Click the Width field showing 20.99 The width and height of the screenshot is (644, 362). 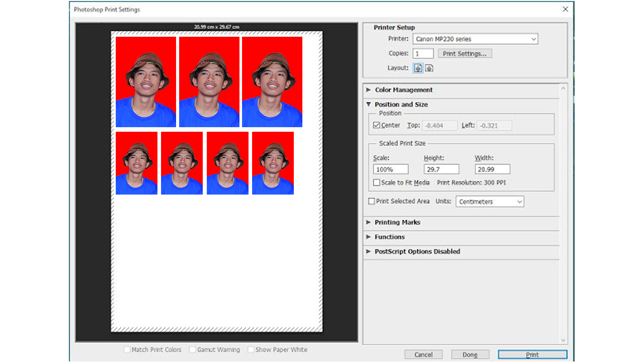click(x=493, y=169)
